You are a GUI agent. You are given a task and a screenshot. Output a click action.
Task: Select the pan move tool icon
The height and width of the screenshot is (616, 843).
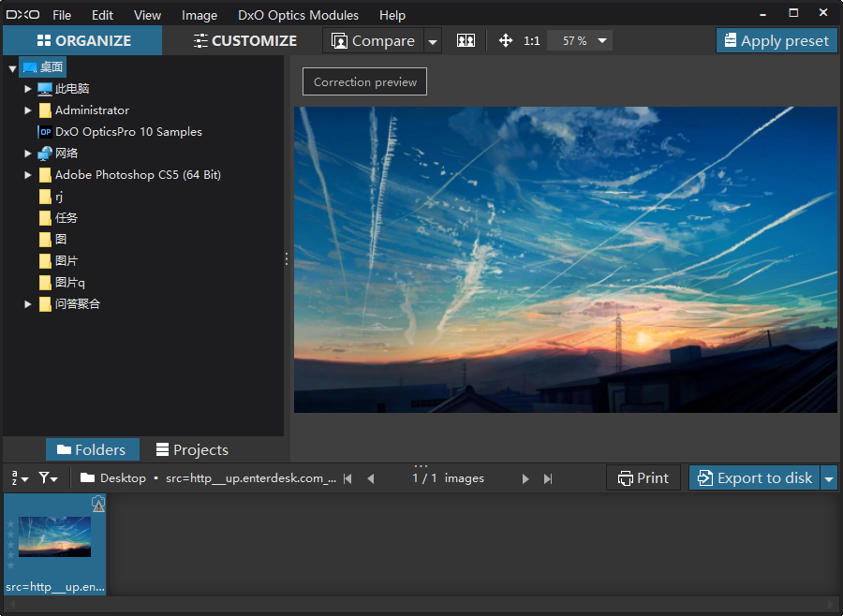click(506, 41)
